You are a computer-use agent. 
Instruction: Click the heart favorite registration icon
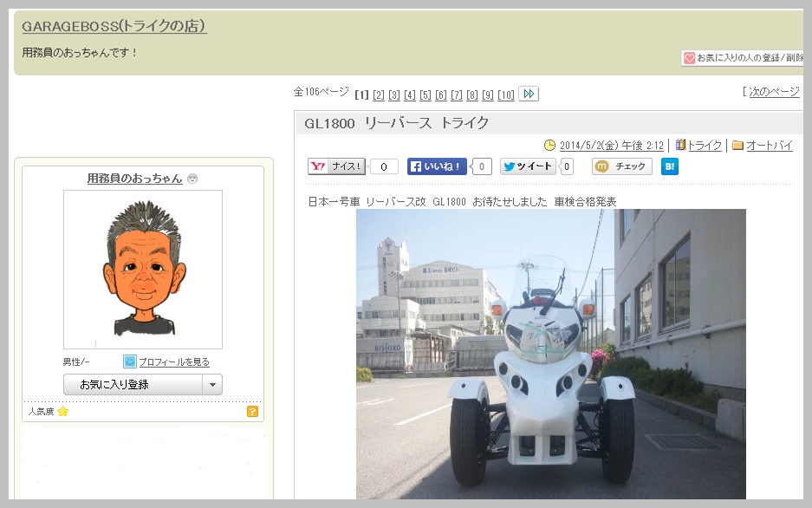(x=689, y=58)
